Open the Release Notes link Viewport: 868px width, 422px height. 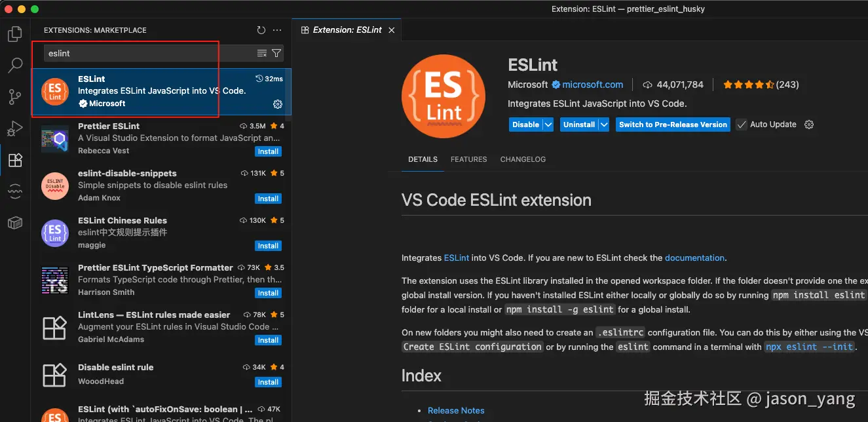(456, 410)
